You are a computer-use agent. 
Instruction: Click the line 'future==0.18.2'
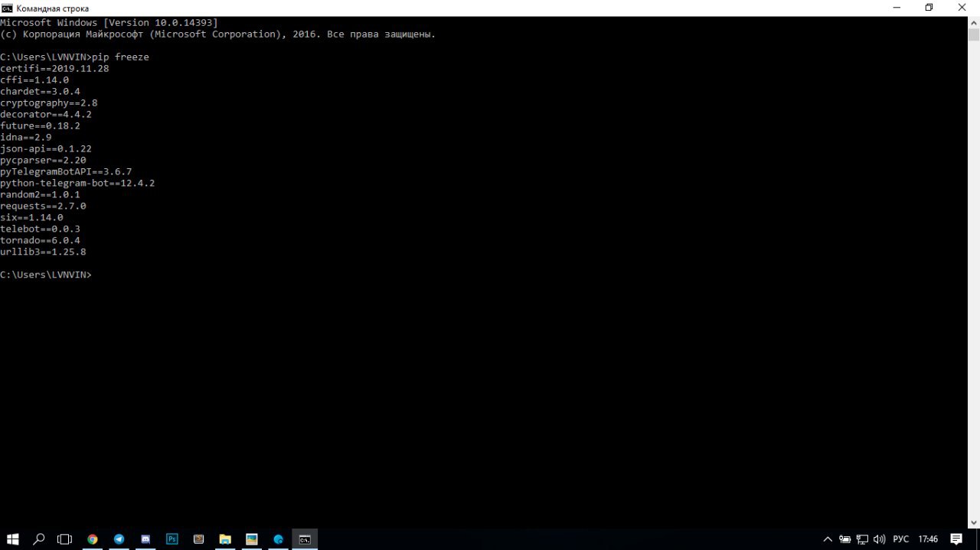click(40, 126)
